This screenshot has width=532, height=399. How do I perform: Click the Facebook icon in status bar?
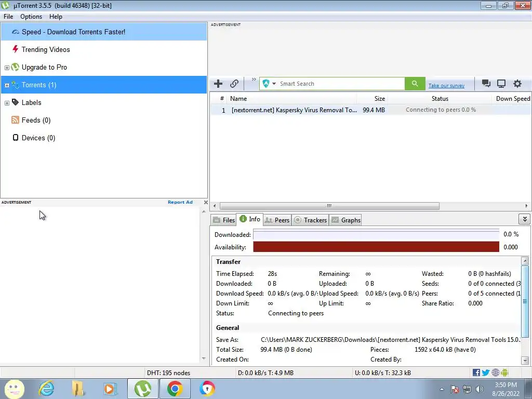(476, 373)
